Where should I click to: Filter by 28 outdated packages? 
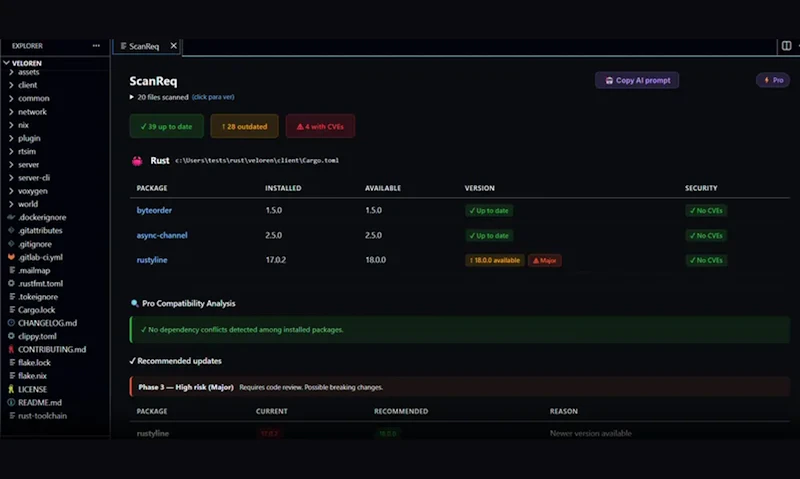[244, 126]
